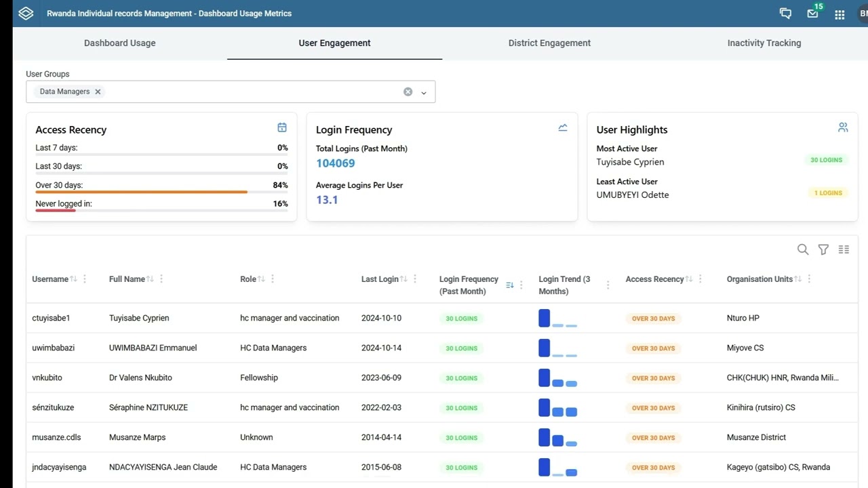The image size is (868, 488).
Task: Click the users icon in User Highlights card
Action: click(x=843, y=127)
